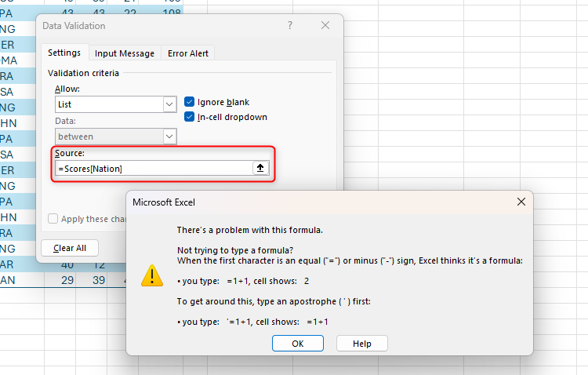Click the range selector arrow in Source field
The image size is (588, 375).
pyautogui.click(x=261, y=168)
